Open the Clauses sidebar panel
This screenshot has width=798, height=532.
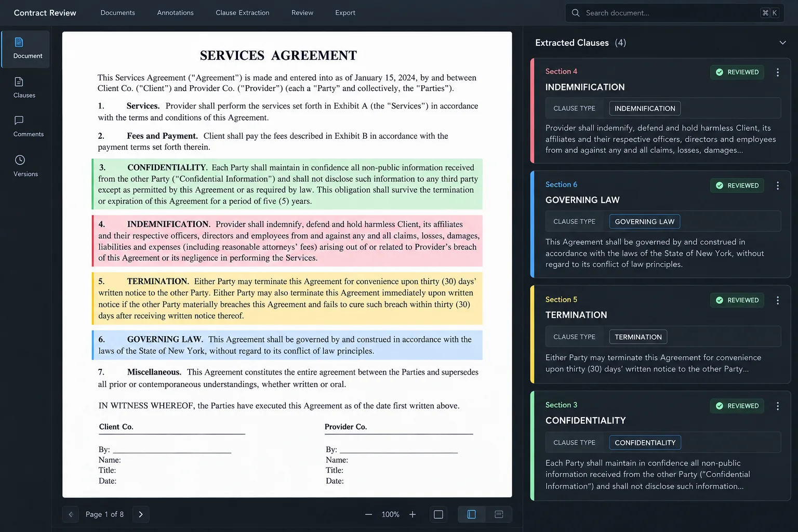(24, 88)
